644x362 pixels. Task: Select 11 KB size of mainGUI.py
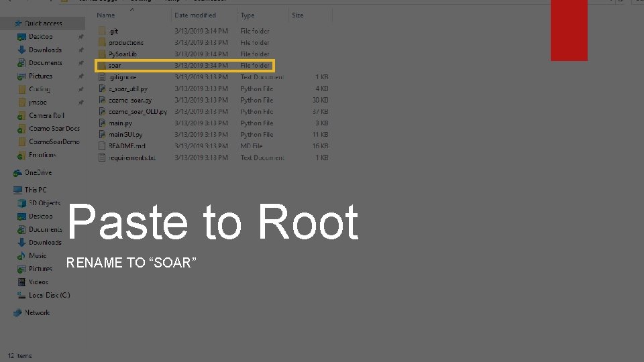(321, 134)
